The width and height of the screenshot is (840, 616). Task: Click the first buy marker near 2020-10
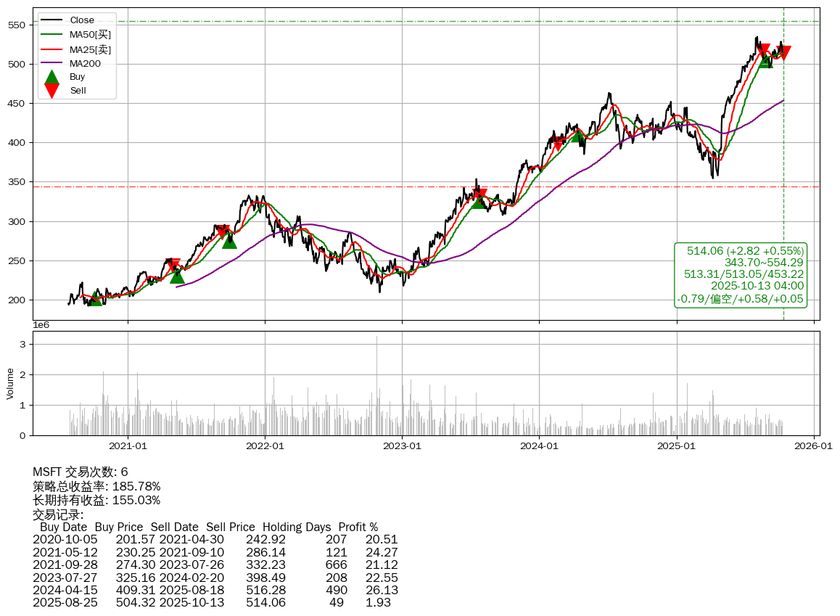(x=96, y=297)
